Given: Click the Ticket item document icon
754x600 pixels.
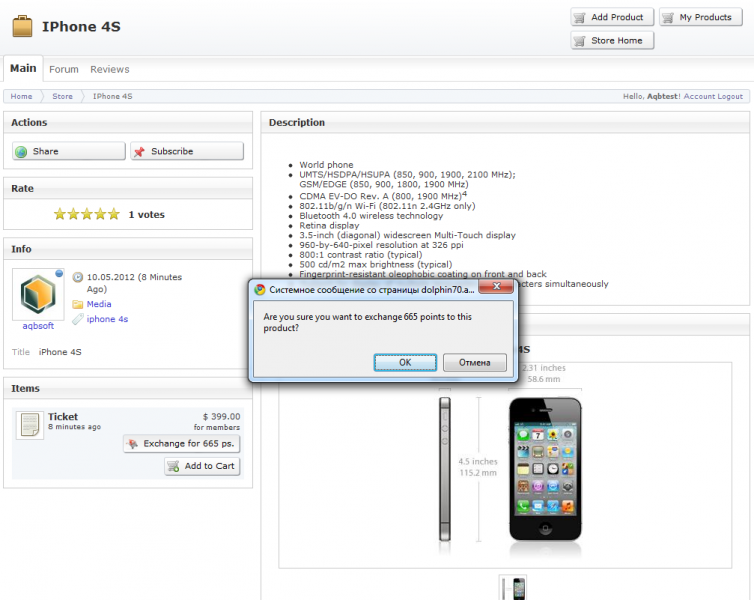Looking at the screenshot, I should pyautogui.click(x=30, y=425).
